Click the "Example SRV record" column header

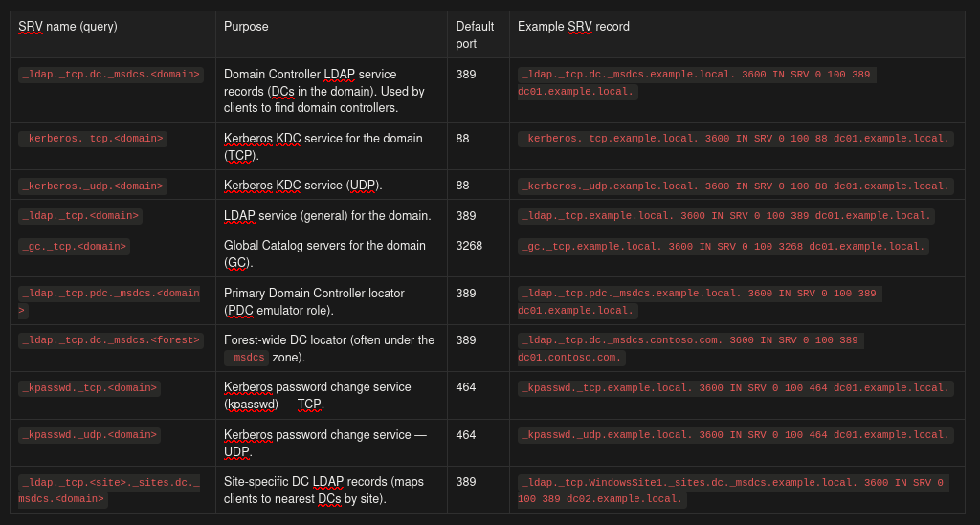point(573,27)
